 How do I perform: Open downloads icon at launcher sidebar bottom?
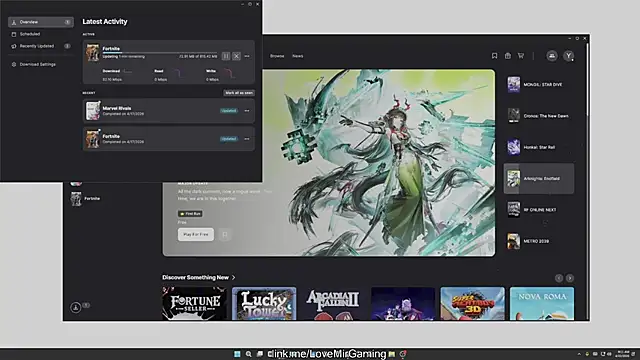[x=76, y=307]
